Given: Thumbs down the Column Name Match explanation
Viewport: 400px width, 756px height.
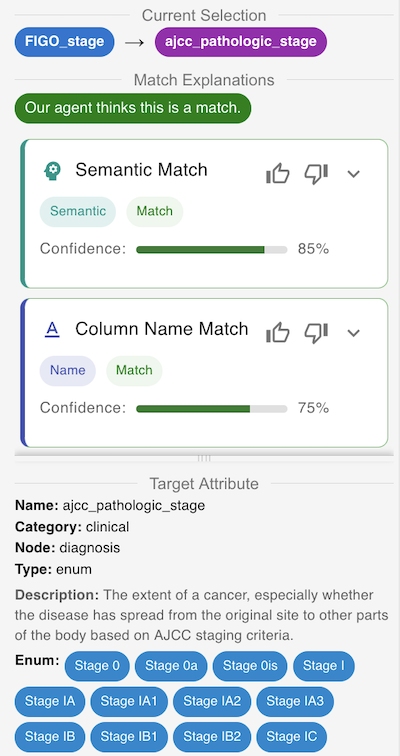Looking at the screenshot, I should click(x=316, y=333).
